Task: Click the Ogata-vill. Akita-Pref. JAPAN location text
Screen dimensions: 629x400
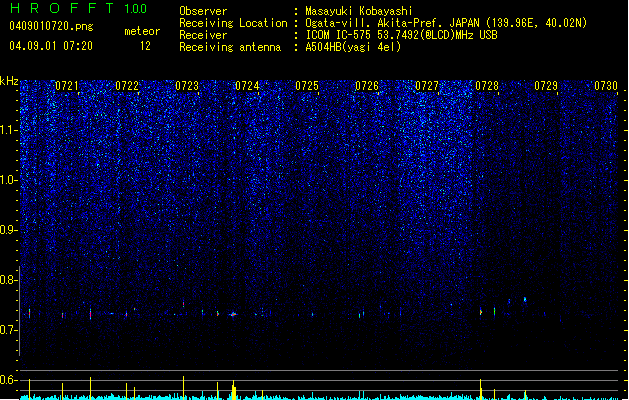Action: (x=446, y=23)
